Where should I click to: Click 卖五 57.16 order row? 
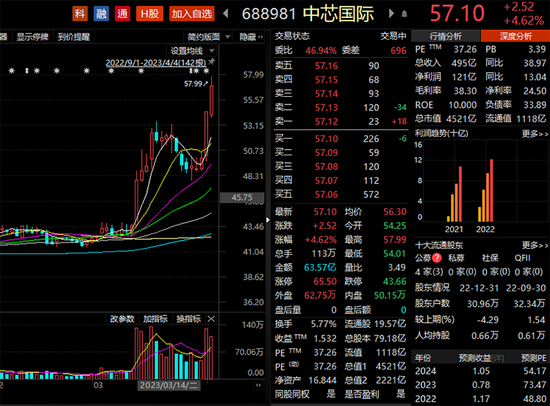340,66
